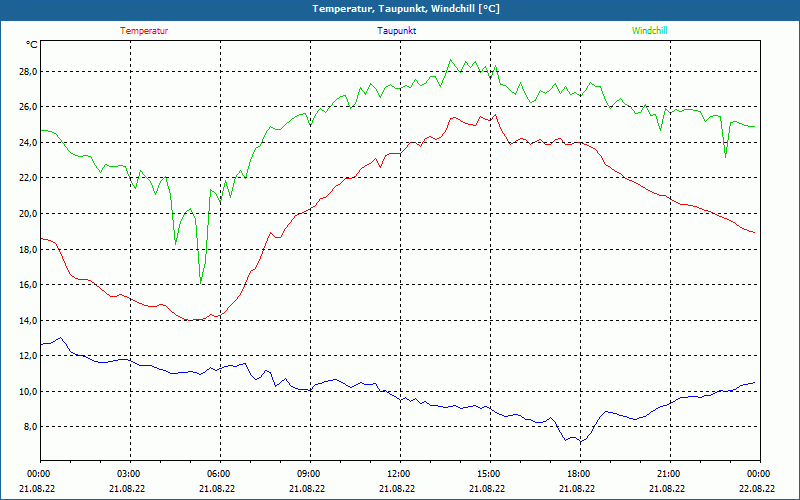
Task: Click the '15:00' time axis label
Action: point(488,474)
